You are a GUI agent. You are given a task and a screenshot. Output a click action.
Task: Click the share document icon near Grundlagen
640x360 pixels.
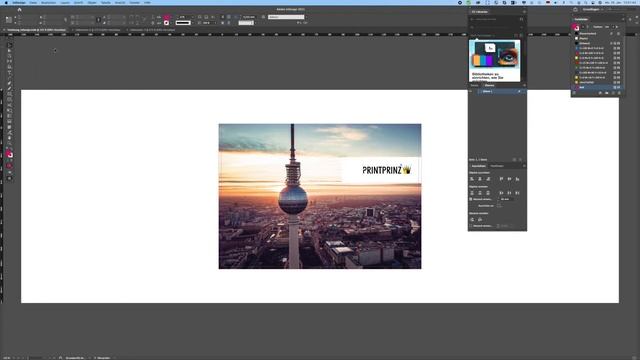(x=576, y=9)
